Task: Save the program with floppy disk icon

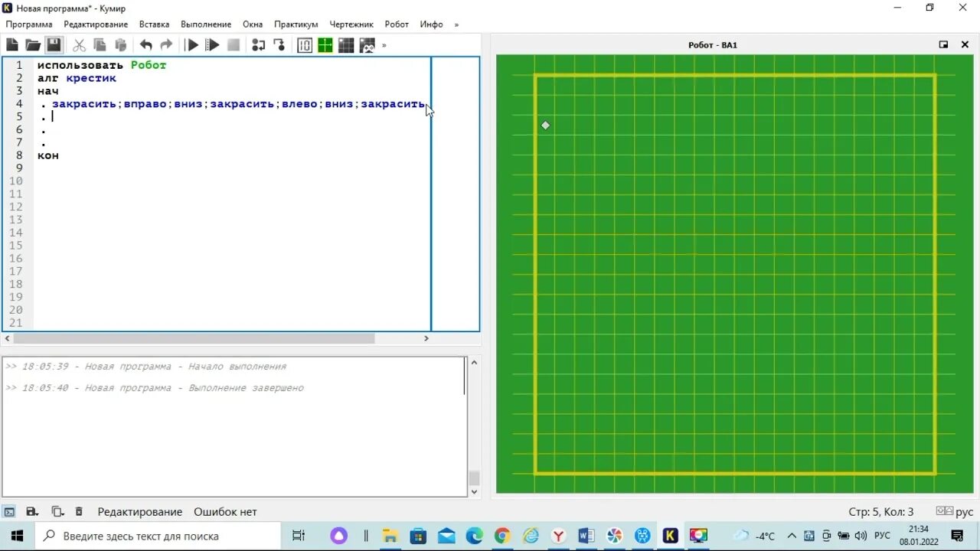Action: point(54,45)
